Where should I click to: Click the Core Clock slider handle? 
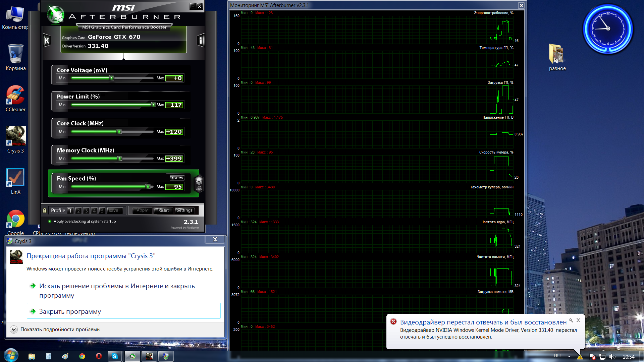(x=119, y=132)
